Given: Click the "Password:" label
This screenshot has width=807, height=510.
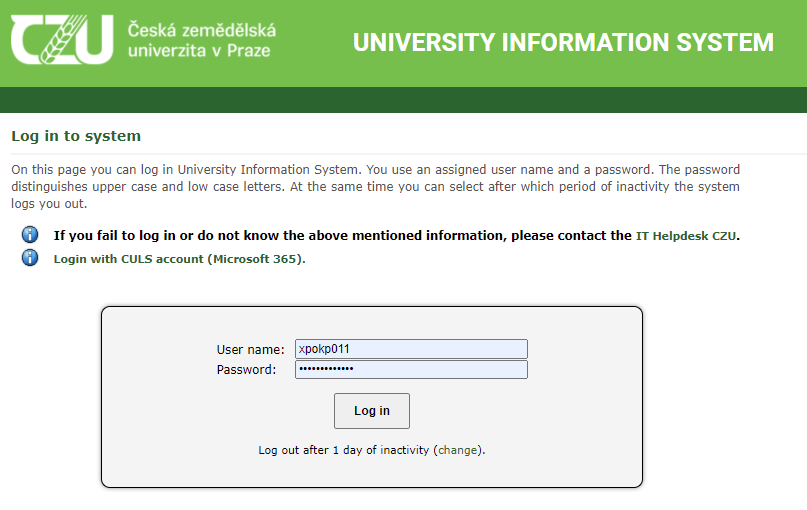Looking at the screenshot, I should (246, 370).
